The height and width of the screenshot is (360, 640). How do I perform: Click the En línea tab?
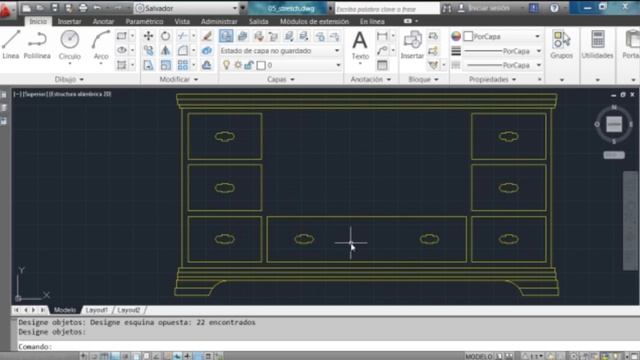pyautogui.click(x=372, y=21)
